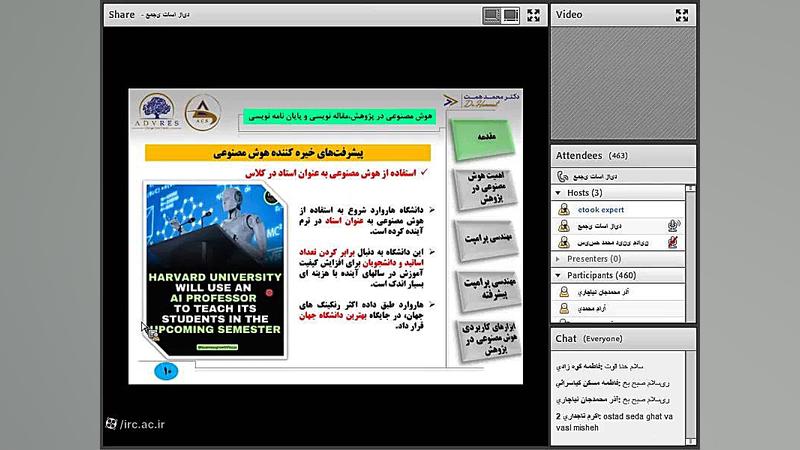Click the speaking microphone icon in the Hosts list

pyautogui.click(x=673, y=226)
